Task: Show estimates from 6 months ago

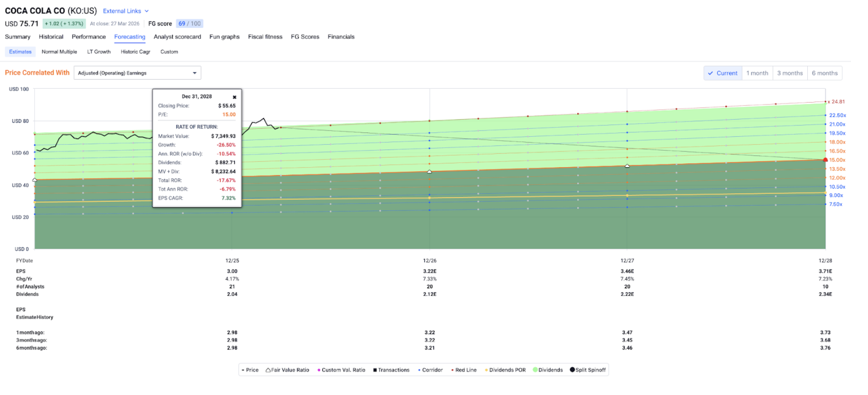Action: (824, 73)
